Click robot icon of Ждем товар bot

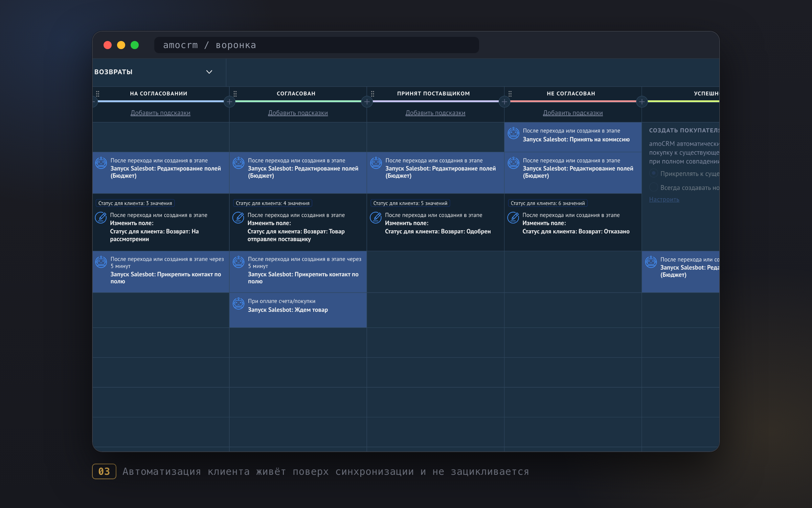coord(239,303)
